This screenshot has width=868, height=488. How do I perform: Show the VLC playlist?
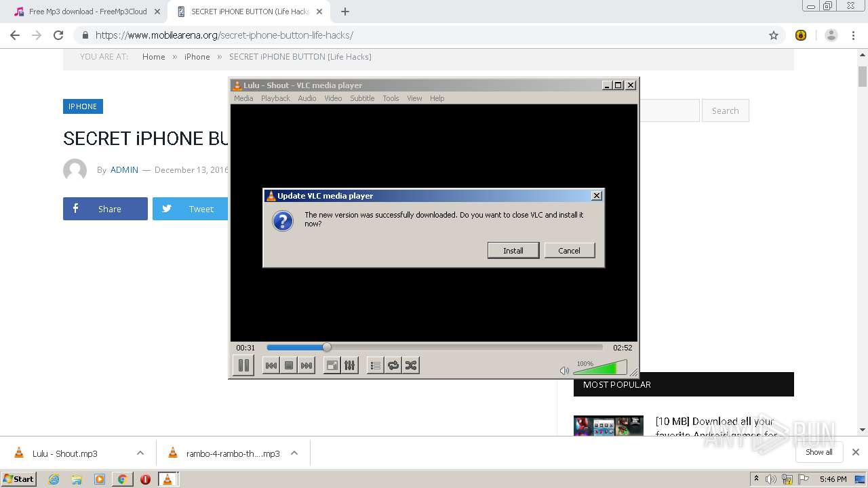coord(376,365)
